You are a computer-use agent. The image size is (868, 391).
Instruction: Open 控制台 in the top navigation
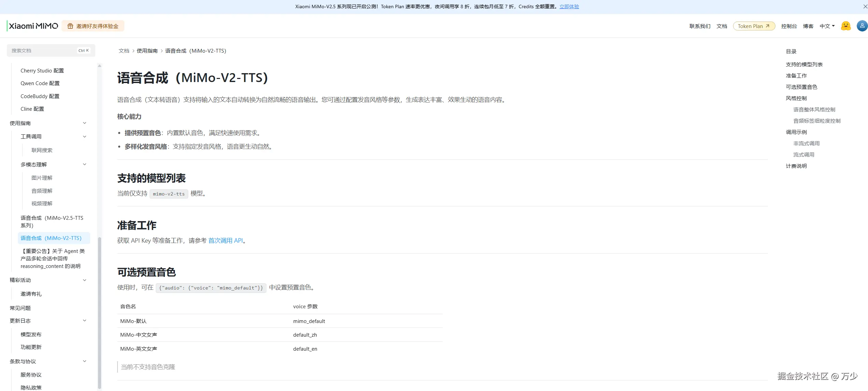point(789,26)
